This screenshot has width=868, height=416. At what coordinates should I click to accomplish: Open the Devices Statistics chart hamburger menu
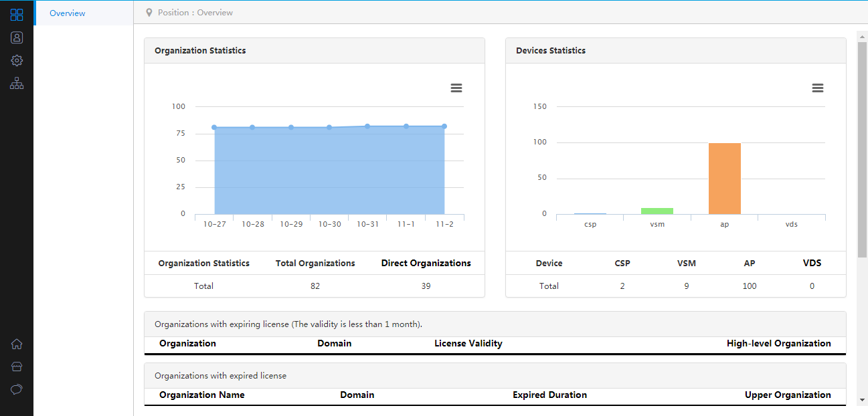(818, 88)
